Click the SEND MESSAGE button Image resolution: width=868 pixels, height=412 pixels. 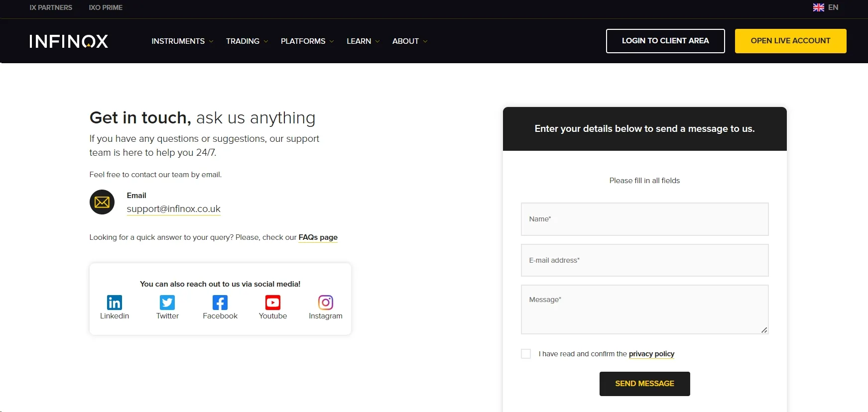(645, 384)
